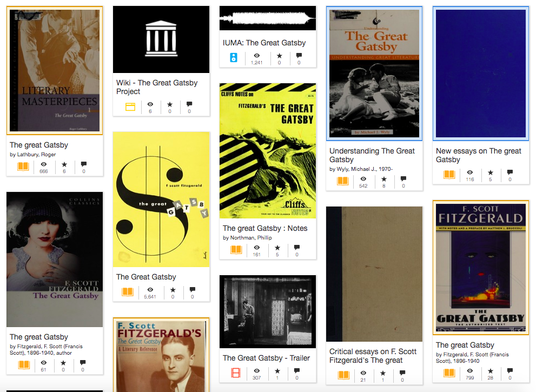The image size is (536, 392).
Task: Open the audio waveform thumbnail of IUMA
Action: [268, 18]
